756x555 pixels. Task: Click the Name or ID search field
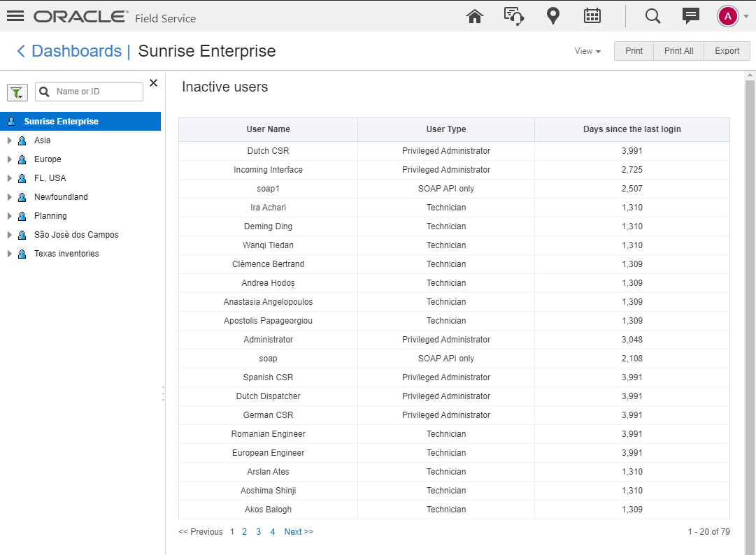tap(97, 92)
